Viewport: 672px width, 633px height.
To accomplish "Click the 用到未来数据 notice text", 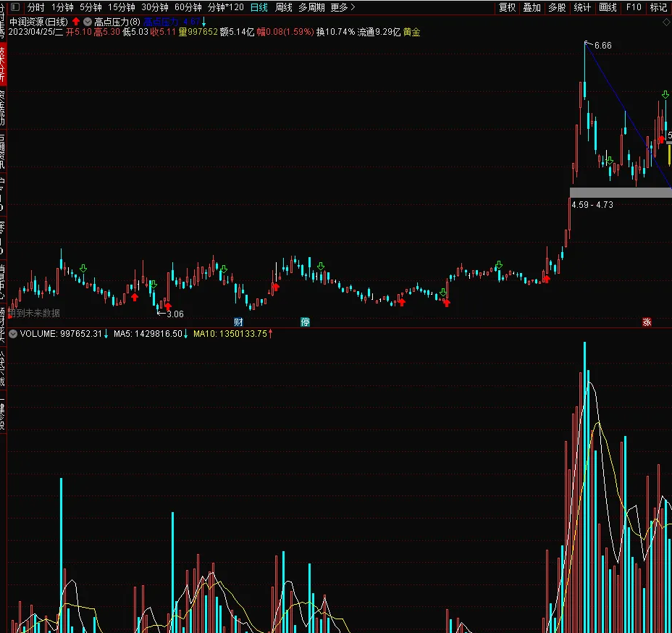I will [x=34, y=314].
